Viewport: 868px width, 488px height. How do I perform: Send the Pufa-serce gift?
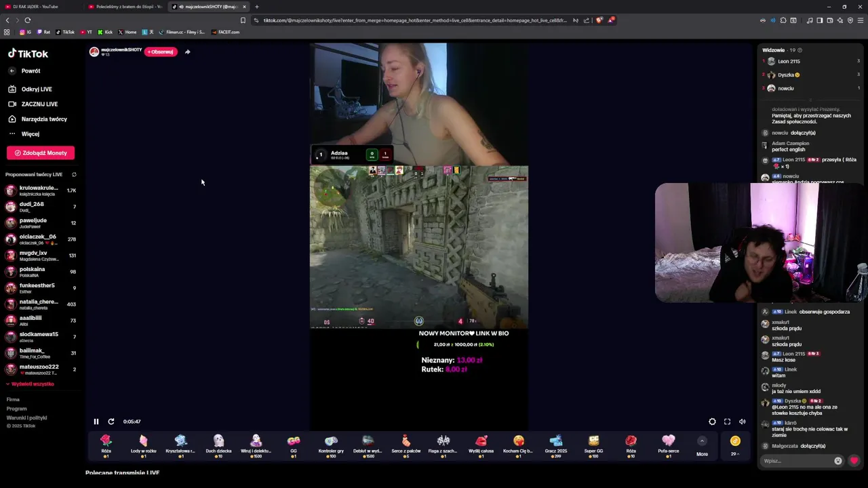click(x=668, y=446)
